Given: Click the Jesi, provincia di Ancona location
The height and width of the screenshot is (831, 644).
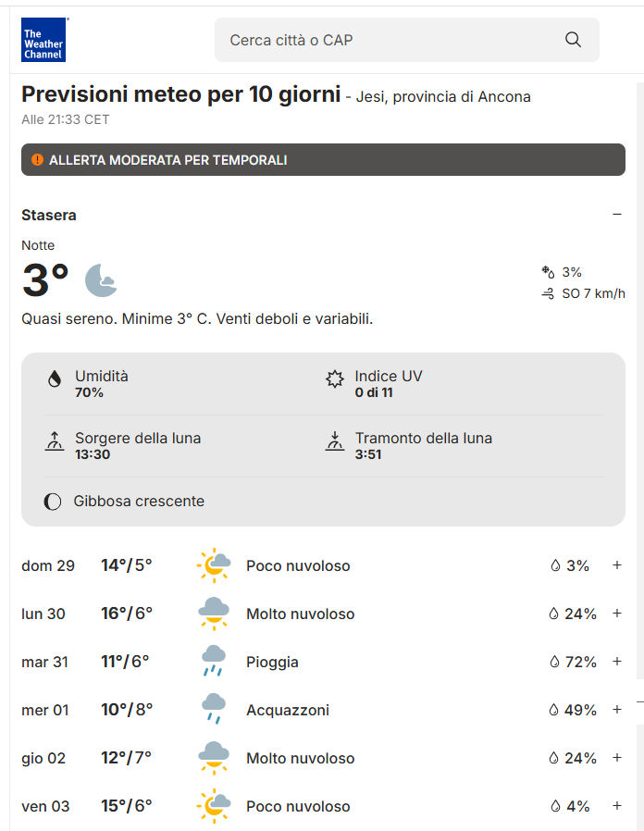Looking at the screenshot, I should 443,97.
